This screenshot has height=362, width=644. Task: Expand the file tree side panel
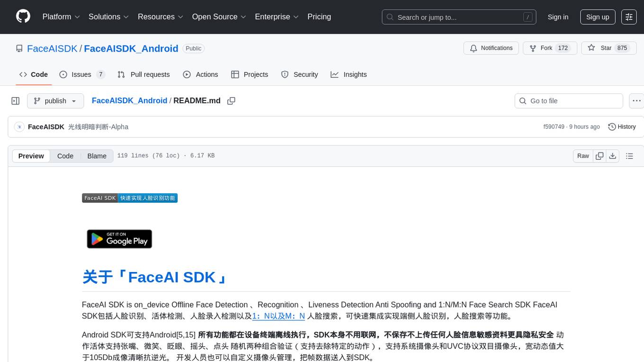16,101
